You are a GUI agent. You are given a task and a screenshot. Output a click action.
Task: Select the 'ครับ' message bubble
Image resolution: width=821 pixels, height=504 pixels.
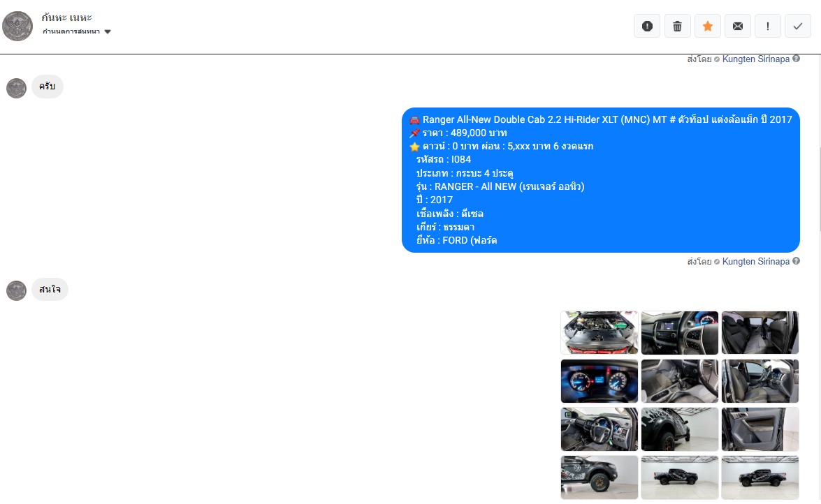(47, 87)
